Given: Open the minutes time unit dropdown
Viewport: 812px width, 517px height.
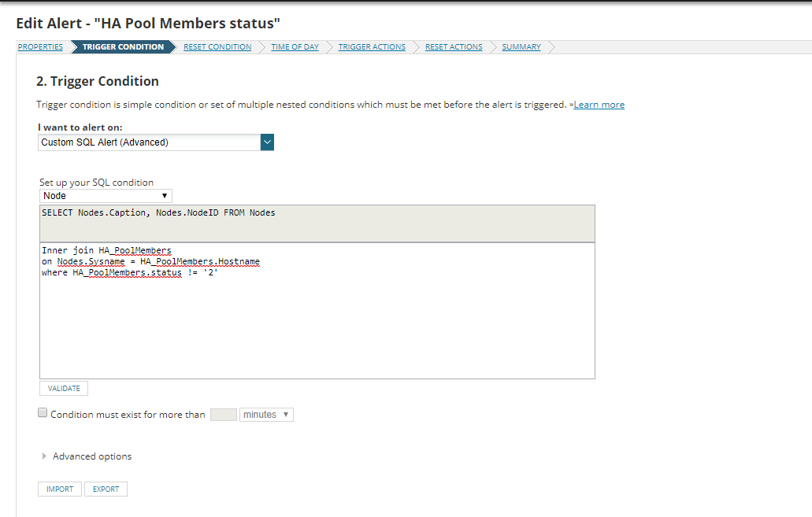Looking at the screenshot, I should pos(266,415).
